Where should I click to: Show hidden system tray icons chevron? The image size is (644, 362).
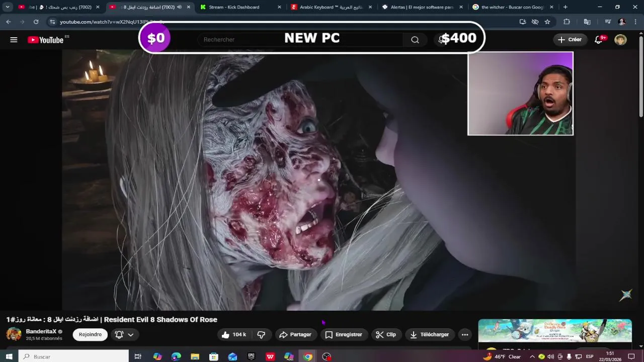tap(532, 356)
